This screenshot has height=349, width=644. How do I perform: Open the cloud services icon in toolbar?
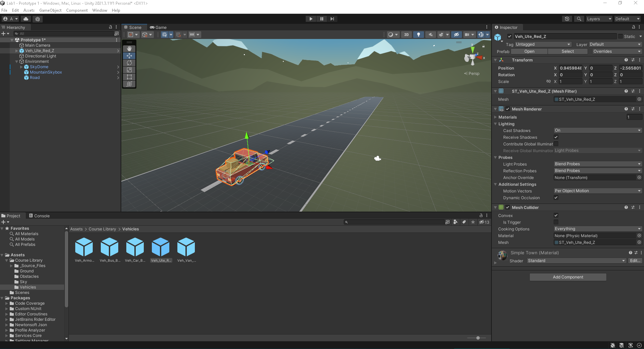(26, 19)
